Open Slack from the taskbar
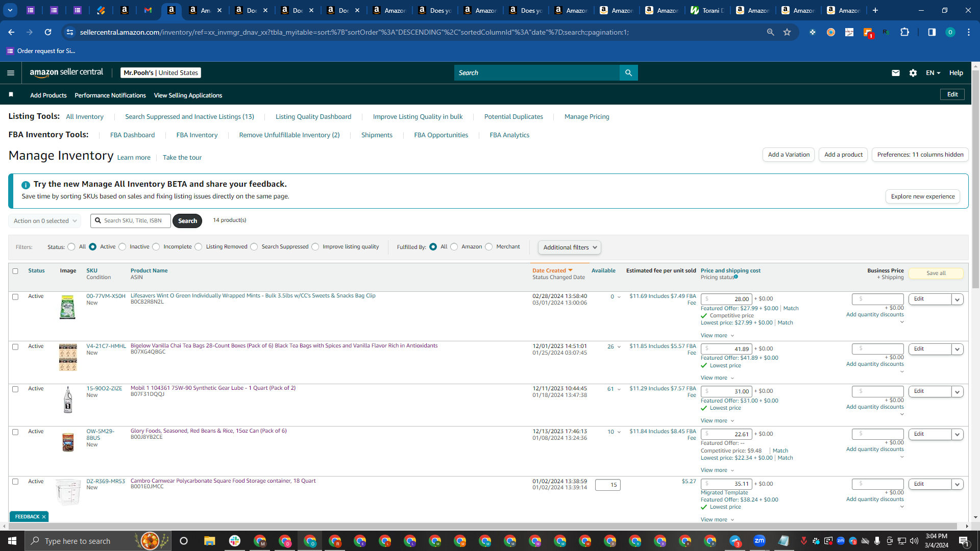 click(235, 541)
